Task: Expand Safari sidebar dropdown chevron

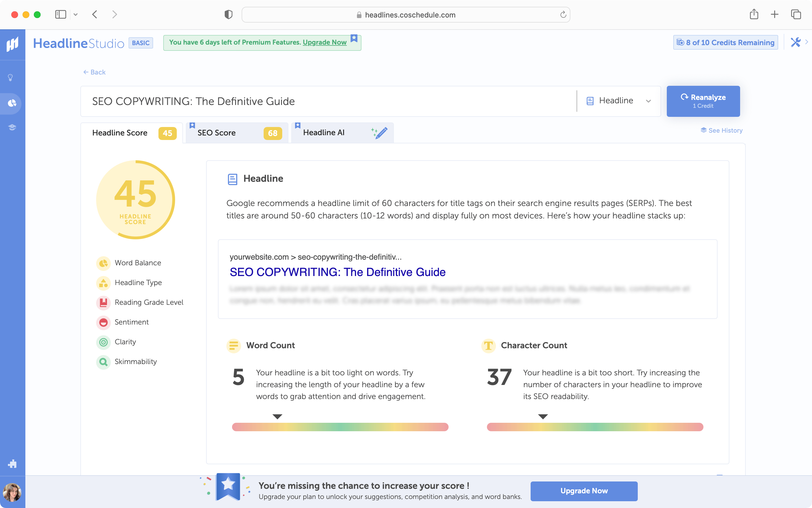Action: click(x=76, y=14)
